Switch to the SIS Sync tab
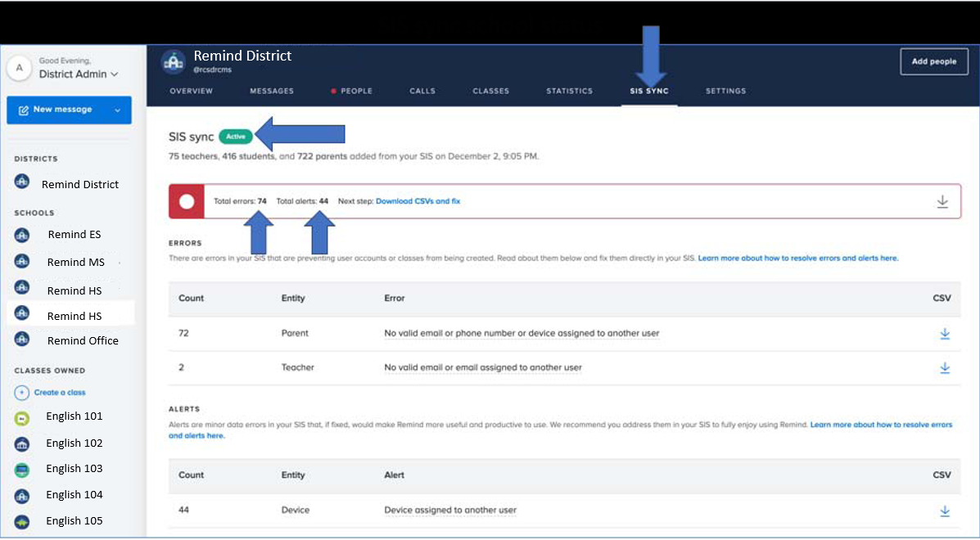The width and height of the screenshot is (980, 540). click(x=649, y=91)
